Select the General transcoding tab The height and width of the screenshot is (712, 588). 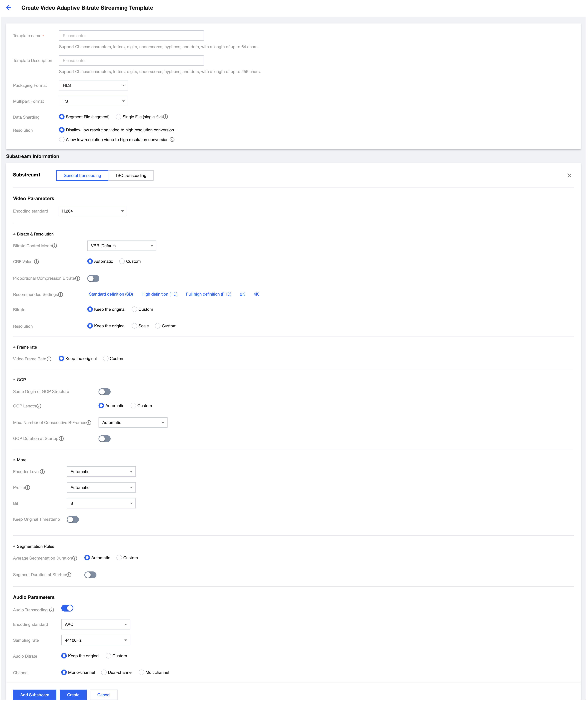pos(82,176)
